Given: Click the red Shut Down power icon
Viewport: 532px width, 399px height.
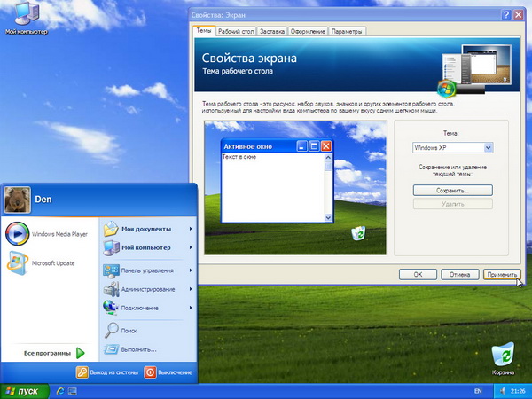Looking at the screenshot, I should (150, 372).
